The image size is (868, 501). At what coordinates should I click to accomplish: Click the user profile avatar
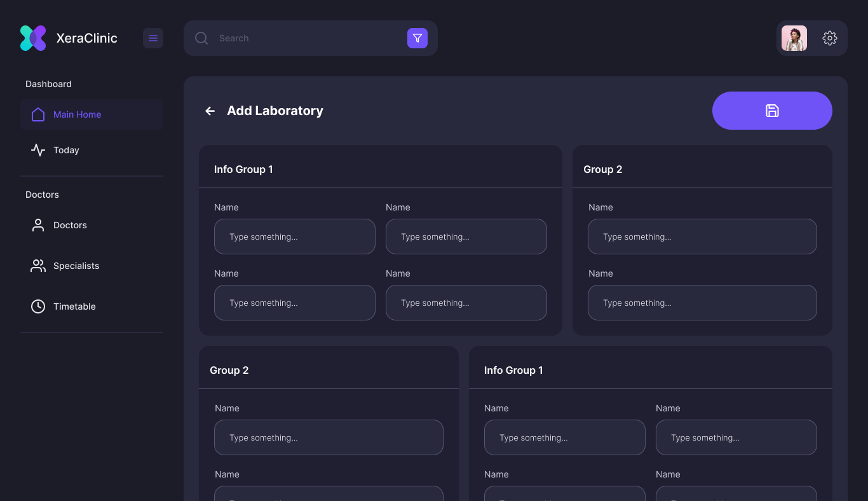pos(794,38)
